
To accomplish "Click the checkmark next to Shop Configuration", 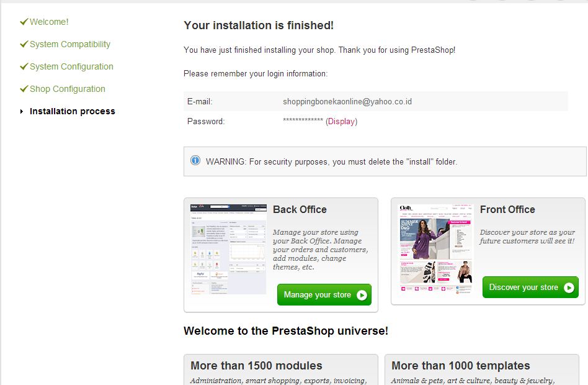I will coord(24,89).
